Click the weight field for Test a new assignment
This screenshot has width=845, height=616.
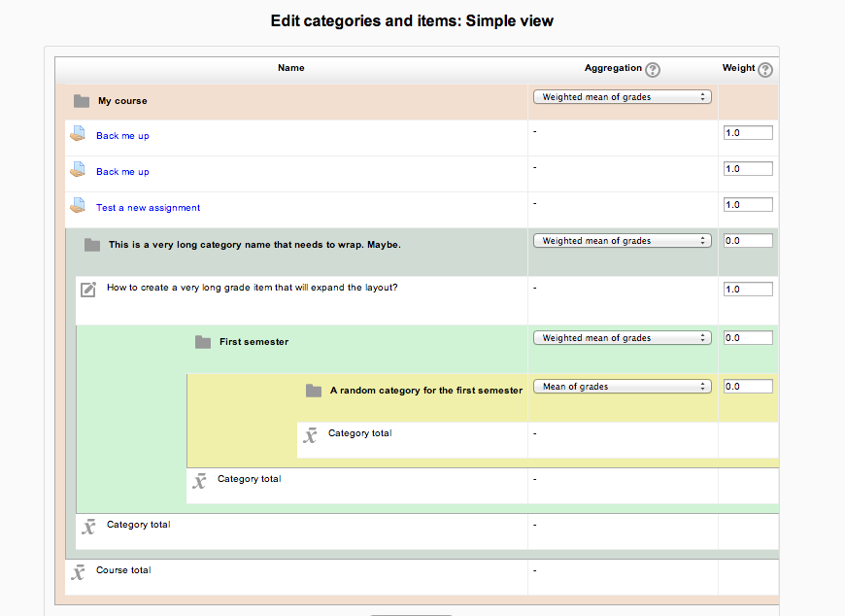coord(748,205)
